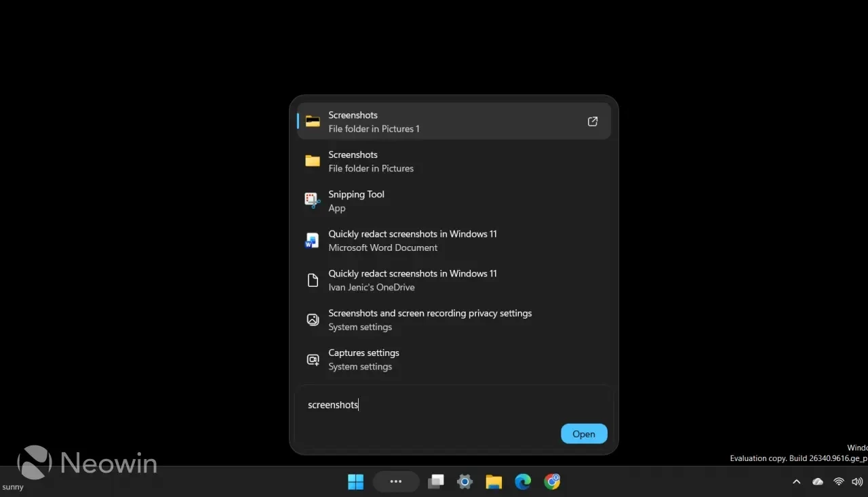The height and width of the screenshot is (497, 868).
Task: Launch Microsoft Edge from the taskbar
Action: 523,482
